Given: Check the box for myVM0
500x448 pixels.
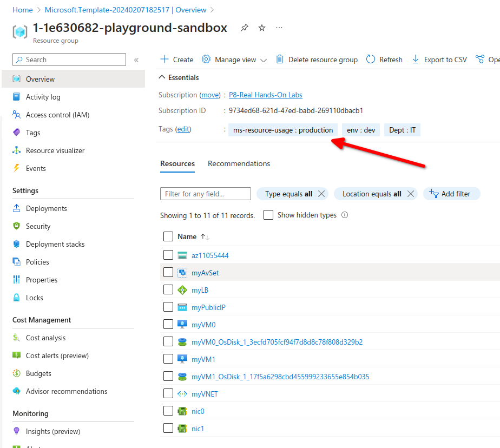Looking at the screenshot, I should point(168,325).
